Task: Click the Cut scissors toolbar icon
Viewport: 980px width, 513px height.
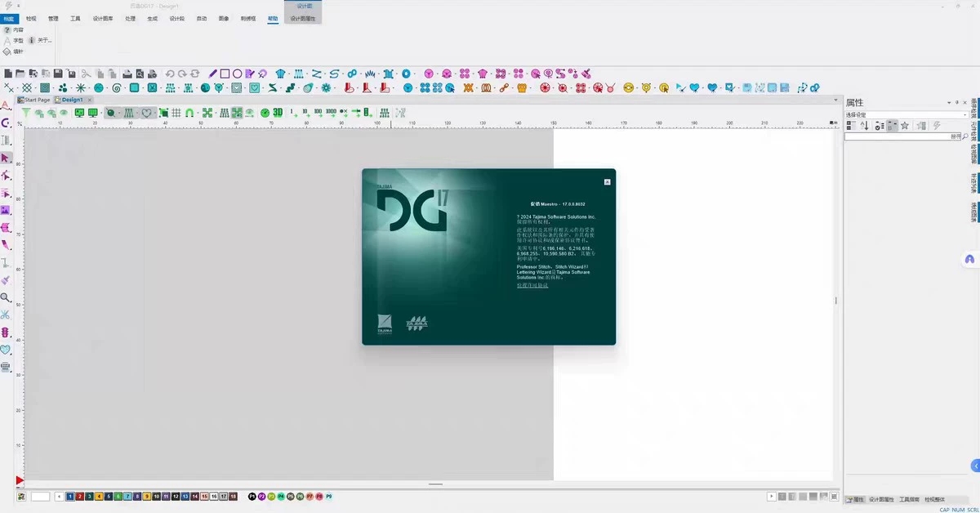Action: coord(86,74)
